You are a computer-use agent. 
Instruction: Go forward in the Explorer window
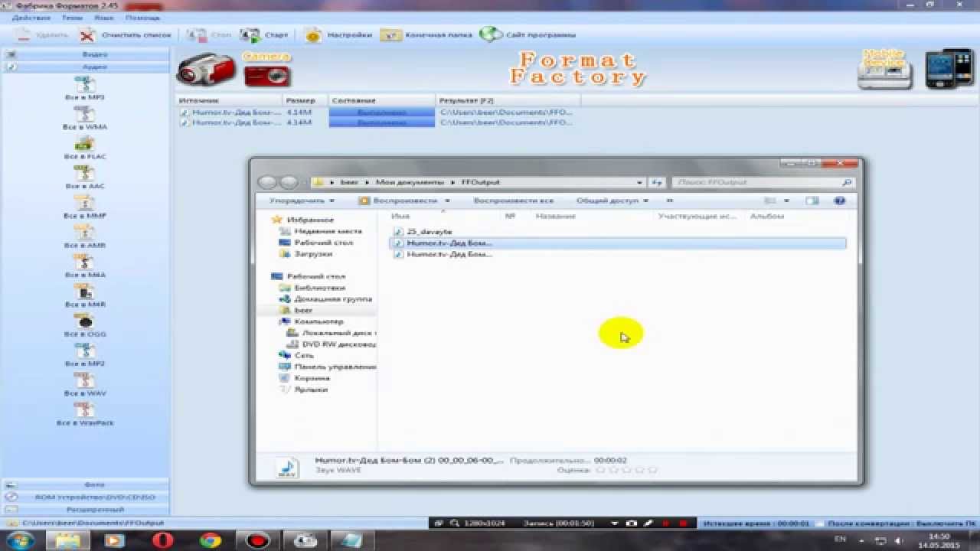289,182
